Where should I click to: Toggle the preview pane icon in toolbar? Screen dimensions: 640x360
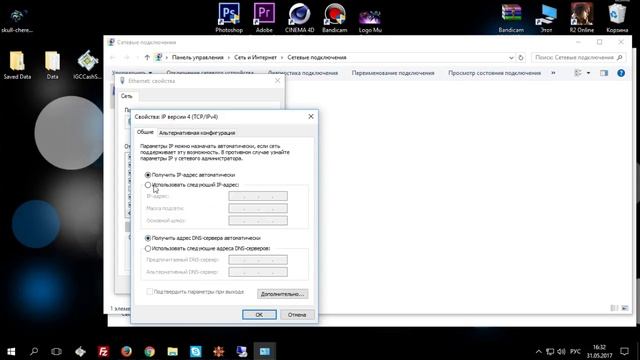point(604,73)
